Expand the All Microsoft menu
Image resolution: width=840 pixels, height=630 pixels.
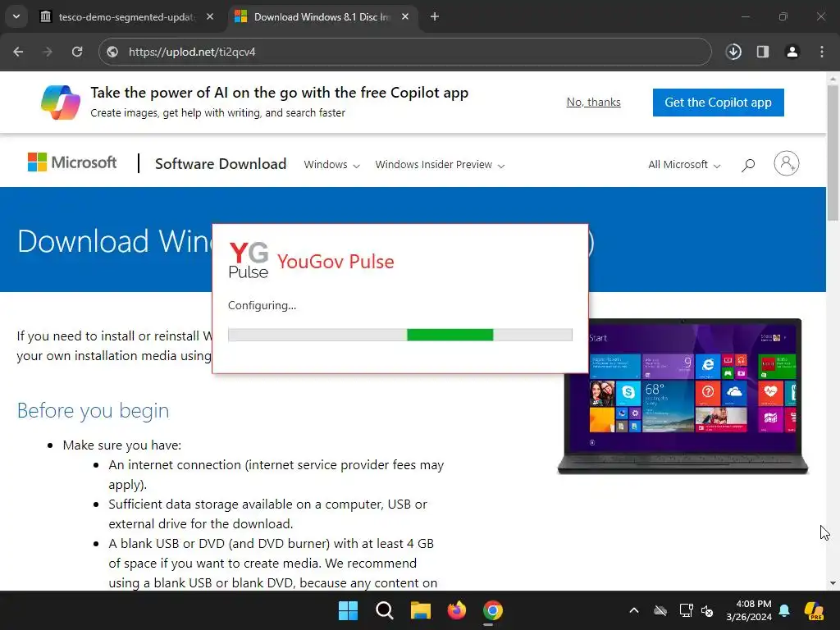pos(684,164)
